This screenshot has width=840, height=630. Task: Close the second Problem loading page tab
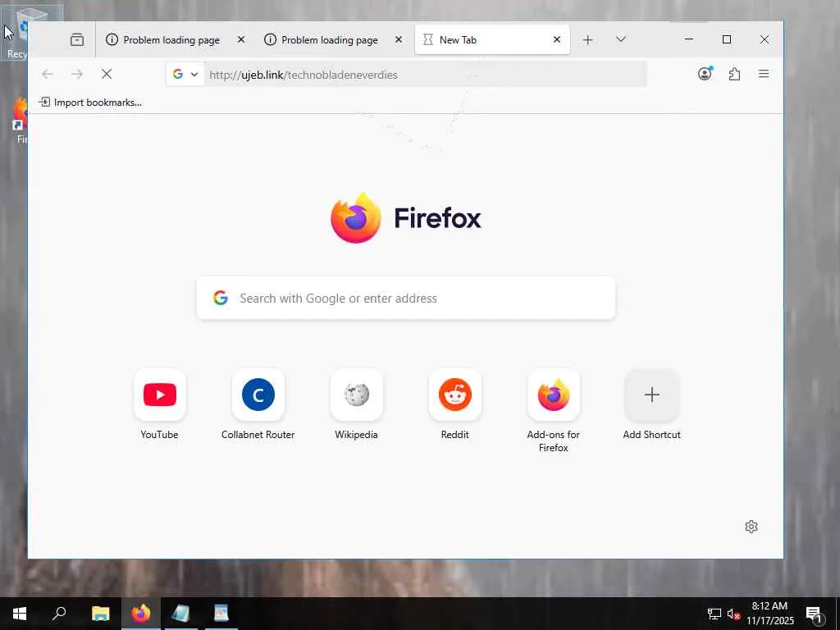pyautogui.click(x=399, y=39)
